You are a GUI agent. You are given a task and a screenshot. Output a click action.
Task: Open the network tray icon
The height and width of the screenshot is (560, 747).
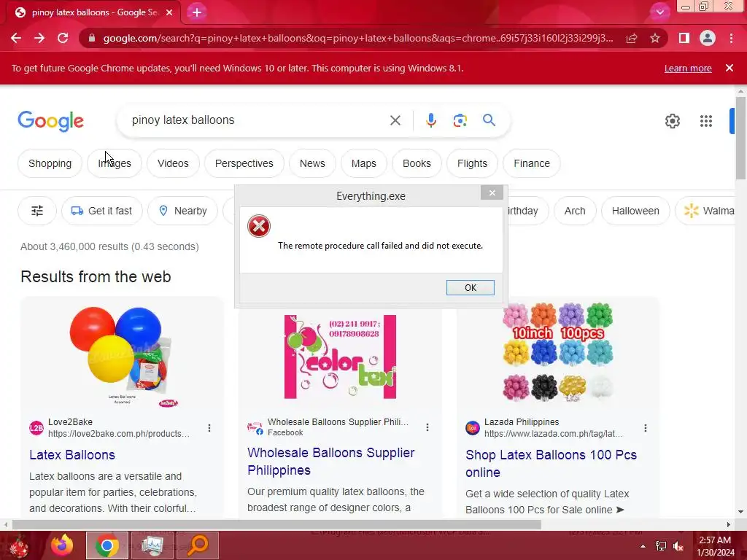[661, 546]
